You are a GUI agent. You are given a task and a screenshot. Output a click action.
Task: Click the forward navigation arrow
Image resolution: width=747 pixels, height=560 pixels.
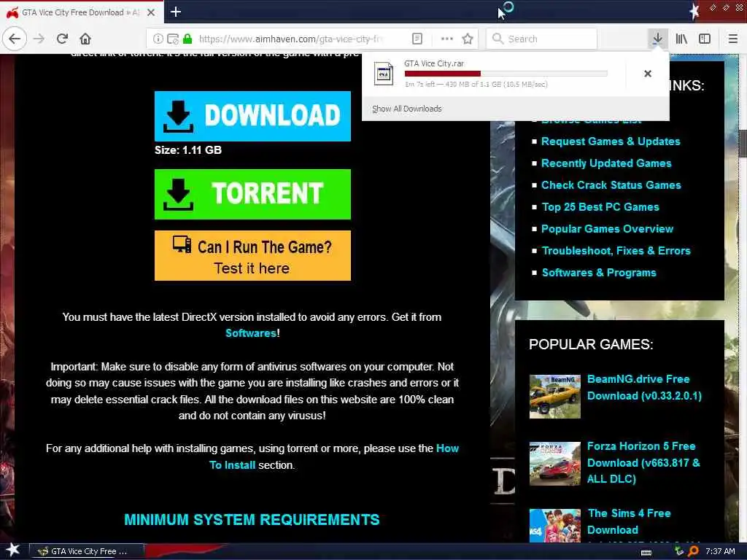[39, 39]
